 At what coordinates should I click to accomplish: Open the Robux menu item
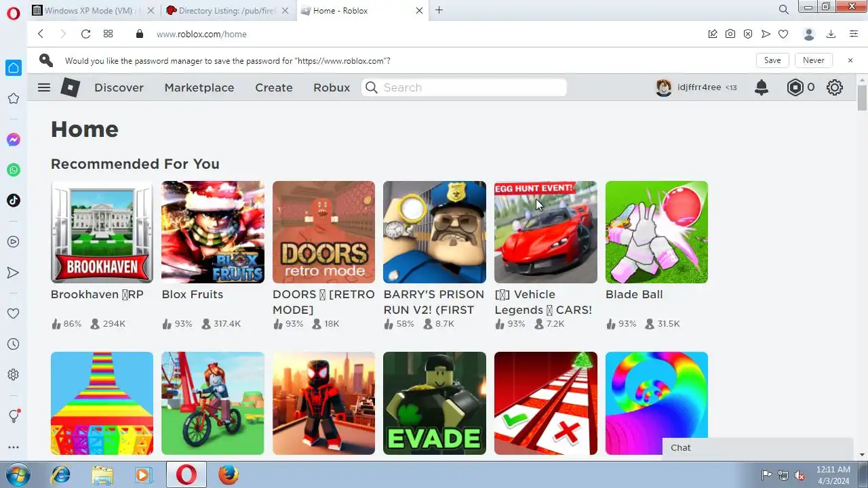pos(332,87)
